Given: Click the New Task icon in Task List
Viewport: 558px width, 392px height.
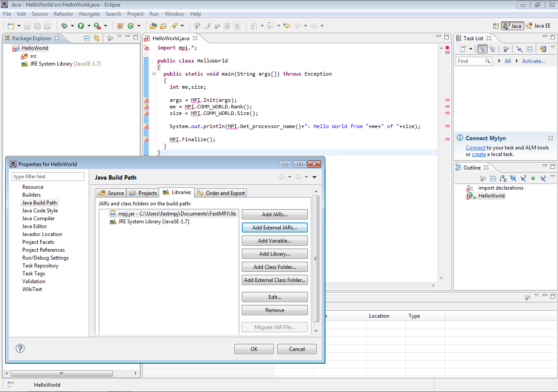Looking at the screenshot, I should click(x=463, y=49).
